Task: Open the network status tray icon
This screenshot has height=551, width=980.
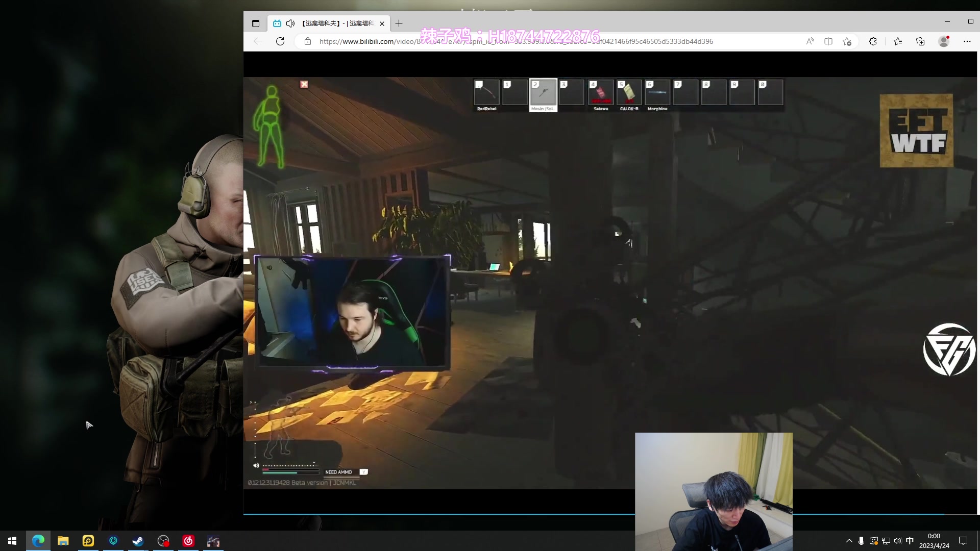Action: pos(886,541)
